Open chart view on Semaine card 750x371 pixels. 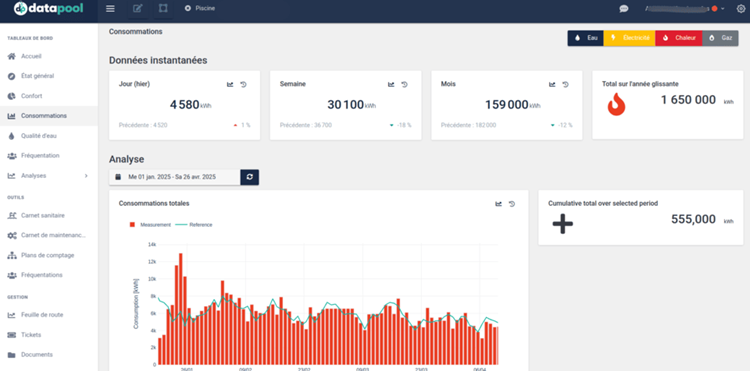tap(391, 85)
